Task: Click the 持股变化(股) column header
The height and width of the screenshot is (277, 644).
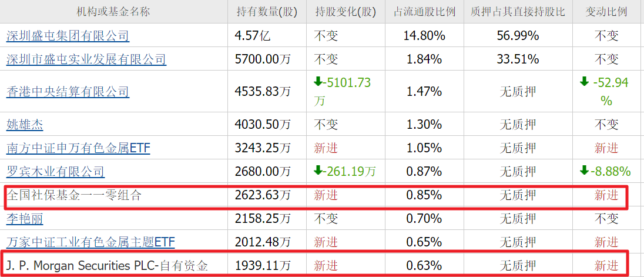Action: (346, 12)
